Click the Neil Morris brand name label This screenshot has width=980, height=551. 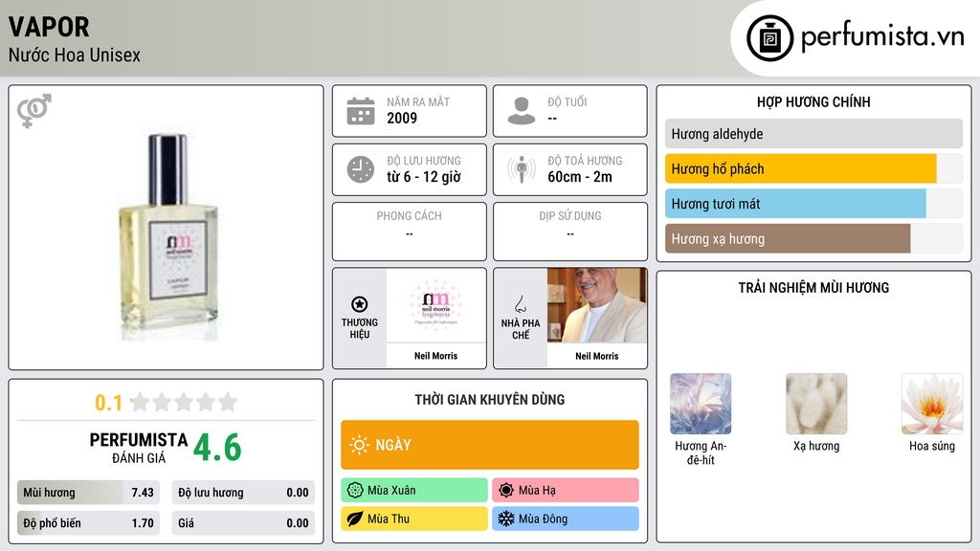pos(435,356)
